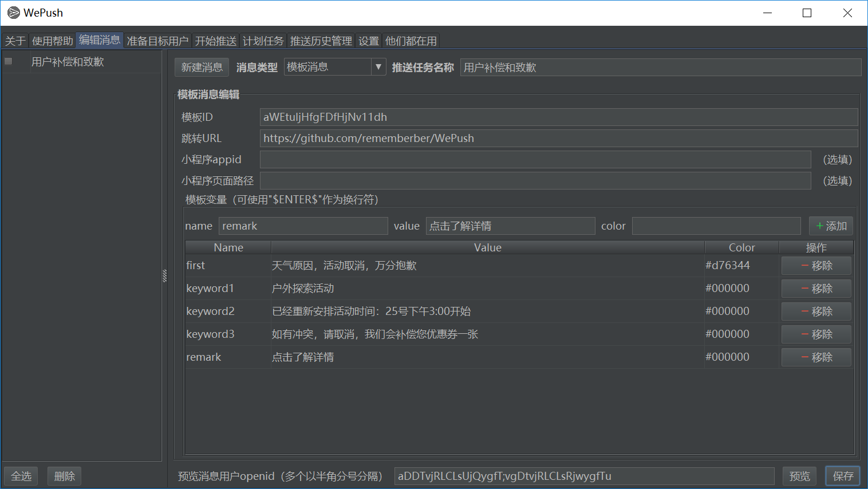Open the 使用帮助 tab
This screenshot has height=489, width=868.
(x=52, y=41)
